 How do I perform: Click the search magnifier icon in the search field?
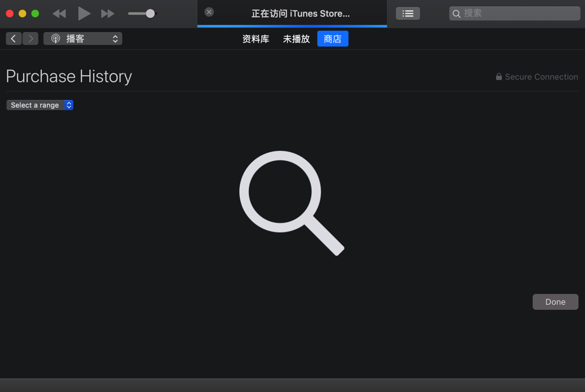click(x=456, y=14)
